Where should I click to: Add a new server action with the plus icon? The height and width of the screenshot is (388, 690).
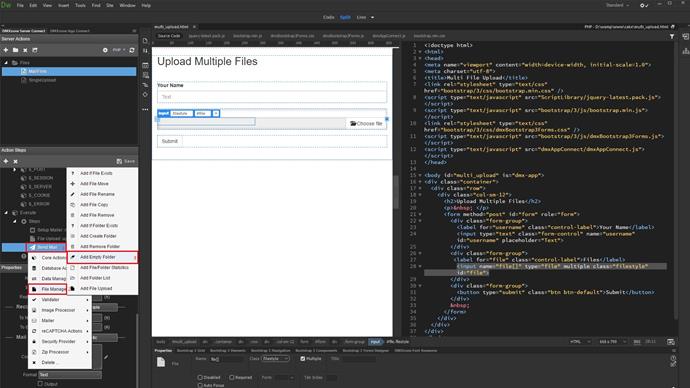pos(6,50)
